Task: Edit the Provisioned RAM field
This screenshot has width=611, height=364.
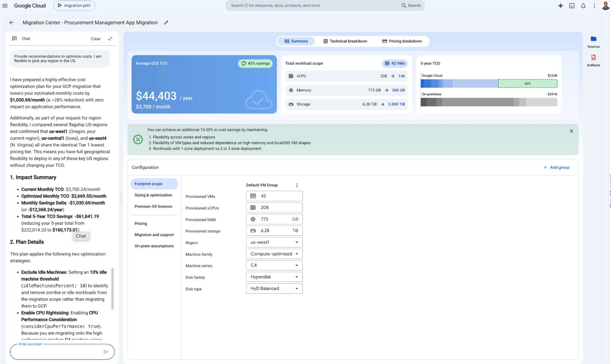Action: coord(274,219)
